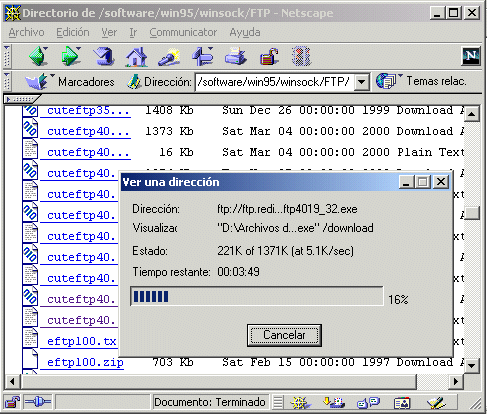Click the page location icon beside Dirección

(134, 82)
